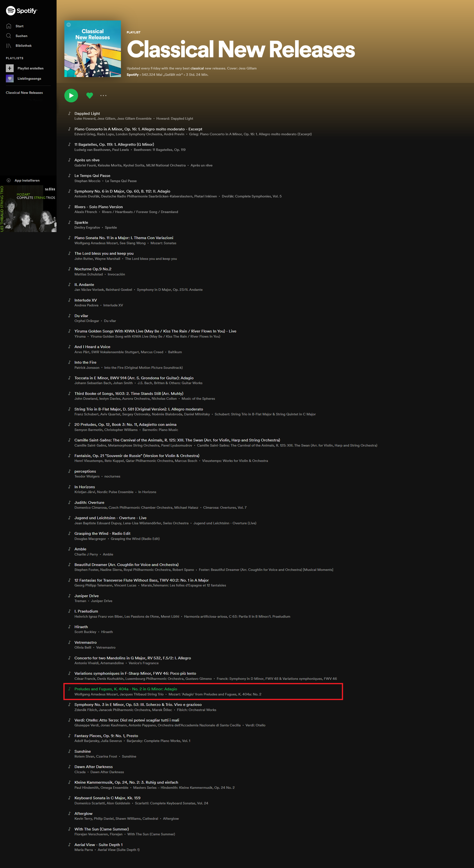Open the Start home icon

[x=9, y=26]
